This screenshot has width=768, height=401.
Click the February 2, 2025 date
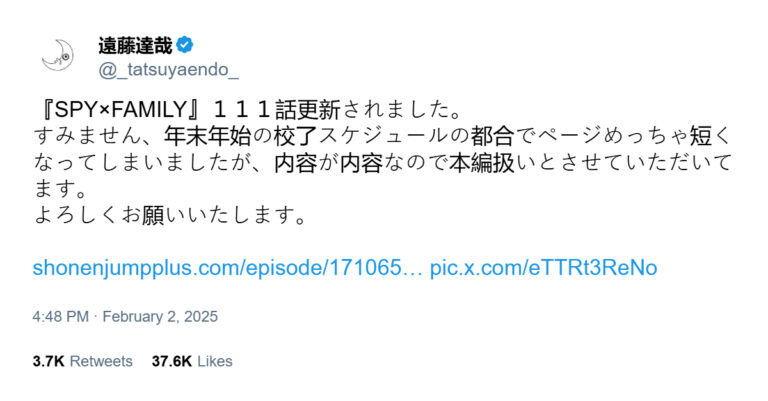tap(160, 316)
